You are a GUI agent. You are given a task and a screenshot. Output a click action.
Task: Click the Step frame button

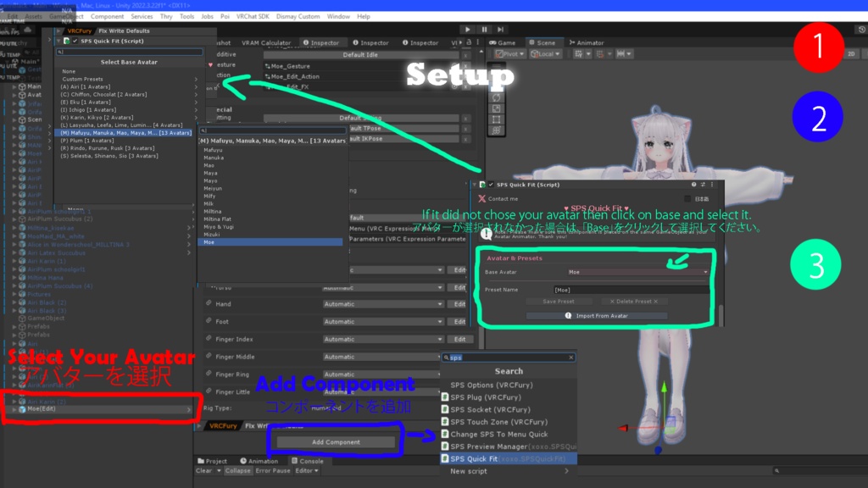click(500, 30)
